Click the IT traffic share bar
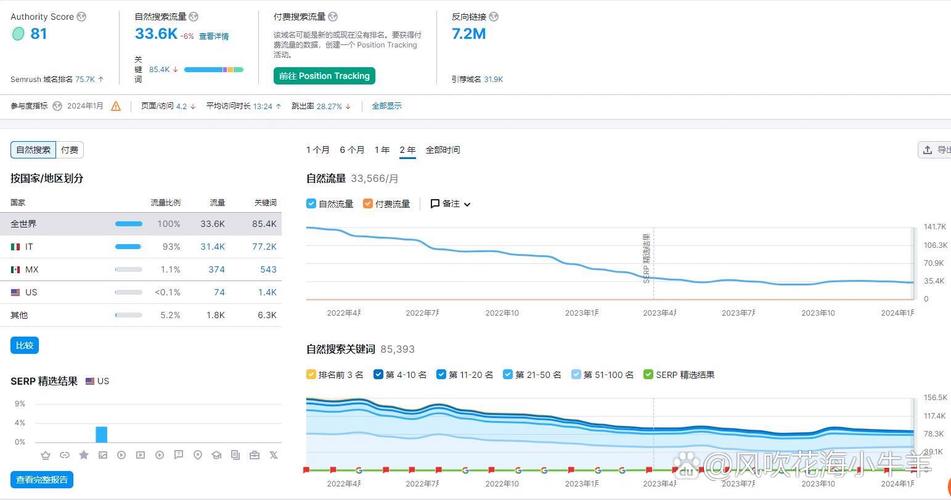Screen dimensions: 951x500 pos(128,247)
